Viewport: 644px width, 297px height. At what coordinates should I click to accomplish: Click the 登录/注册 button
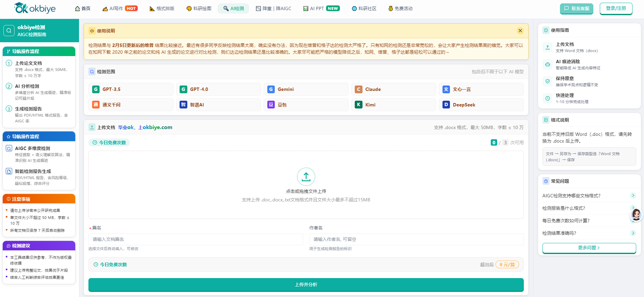616,8
